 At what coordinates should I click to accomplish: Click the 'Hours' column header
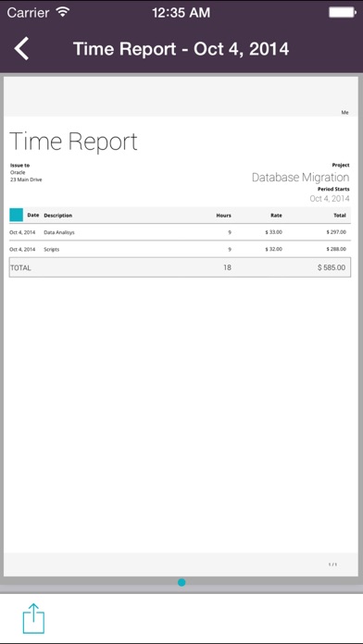tap(224, 216)
